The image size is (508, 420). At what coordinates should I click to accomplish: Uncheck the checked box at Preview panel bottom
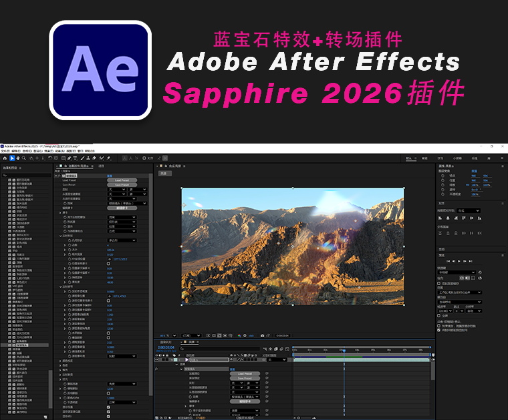click(x=439, y=331)
